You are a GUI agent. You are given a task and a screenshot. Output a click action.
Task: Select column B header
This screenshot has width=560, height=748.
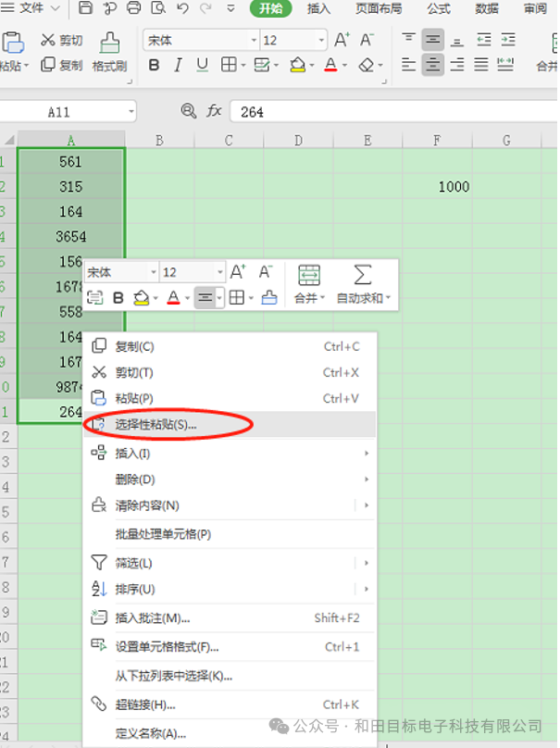[159, 141]
